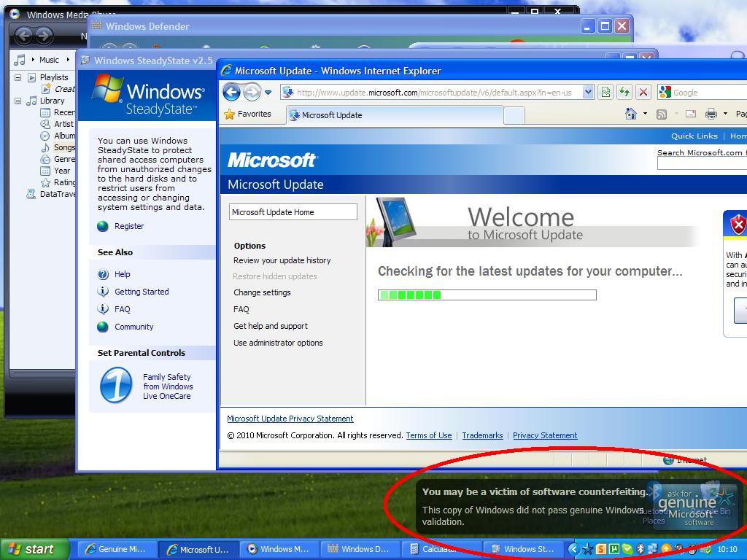
Task: Click Register in Windows SteadyState
Action: (x=129, y=226)
